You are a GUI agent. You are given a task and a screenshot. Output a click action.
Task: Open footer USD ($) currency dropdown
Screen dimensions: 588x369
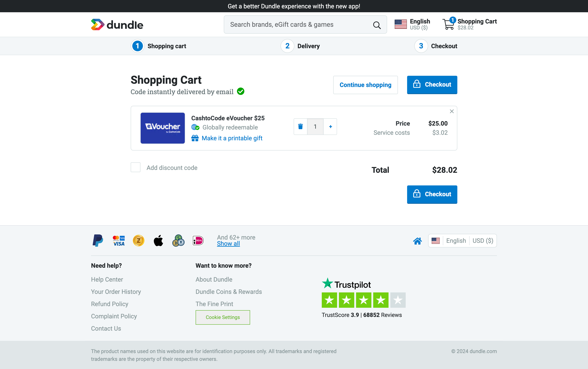click(x=483, y=241)
